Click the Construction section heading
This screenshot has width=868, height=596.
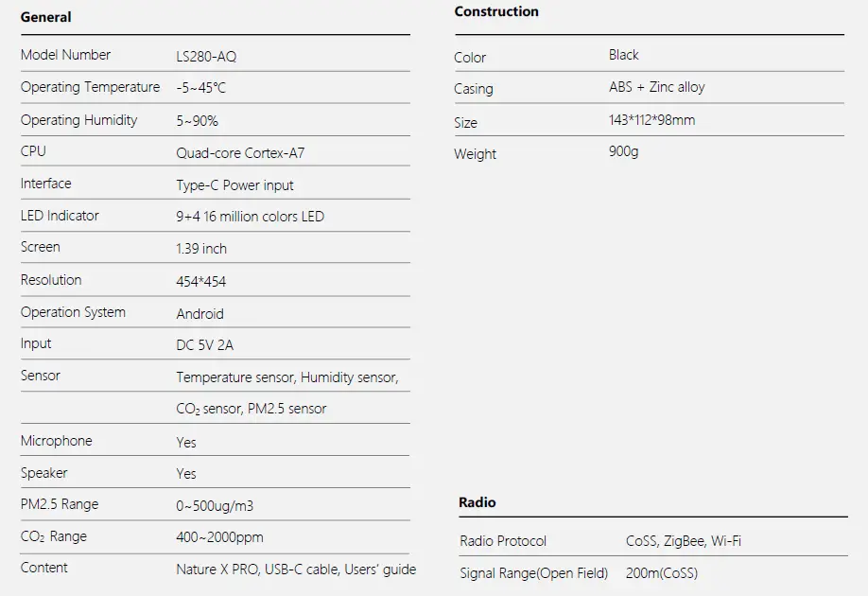click(496, 11)
